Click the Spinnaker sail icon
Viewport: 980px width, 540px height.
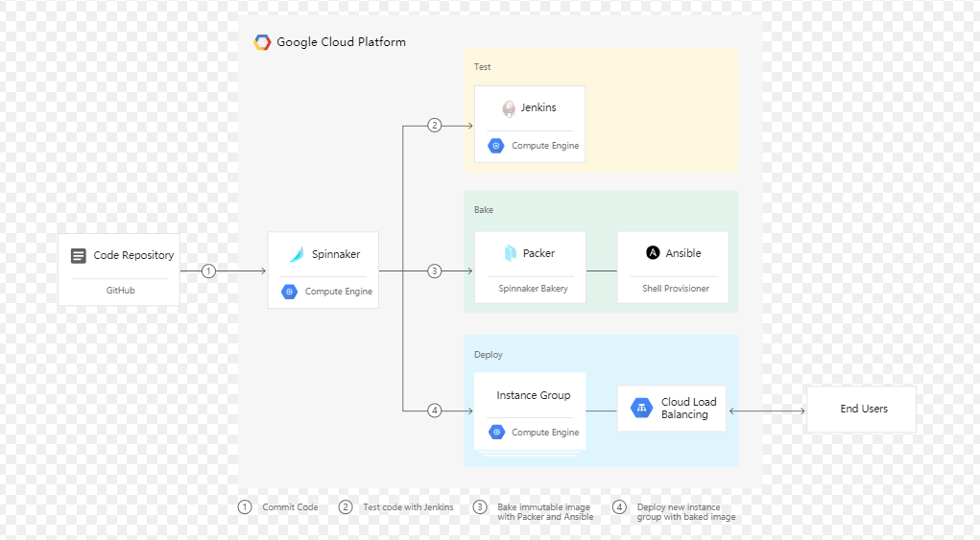tap(297, 254)
